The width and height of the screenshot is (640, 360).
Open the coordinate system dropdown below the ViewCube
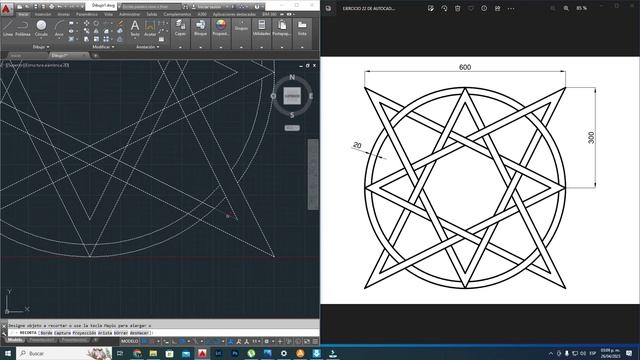292,128
